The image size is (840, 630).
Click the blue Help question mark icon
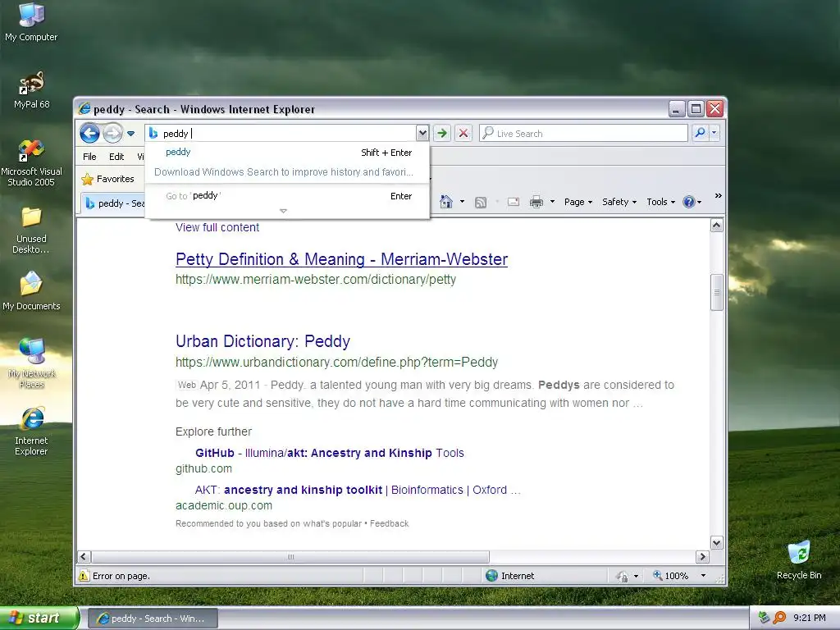point(688,202)
